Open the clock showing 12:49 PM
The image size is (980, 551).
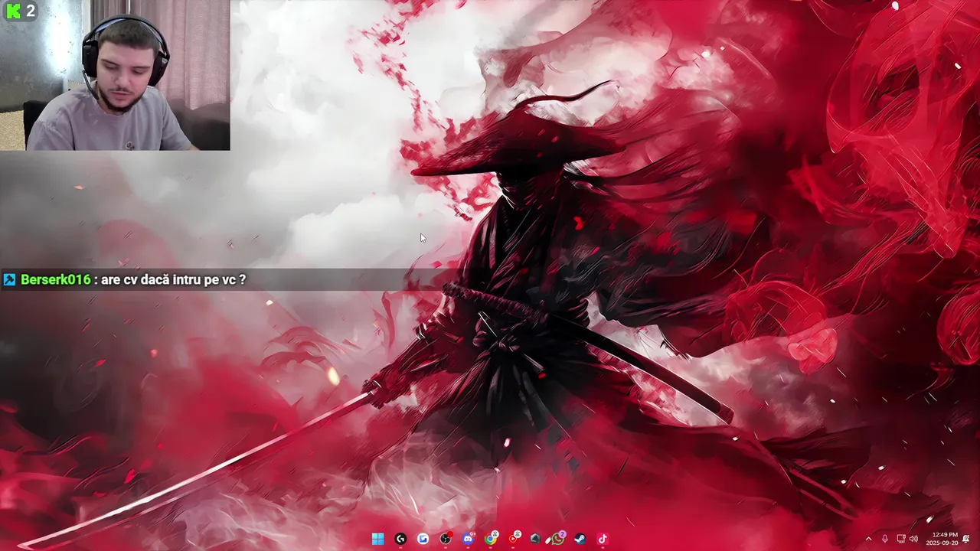pos(941,539)
